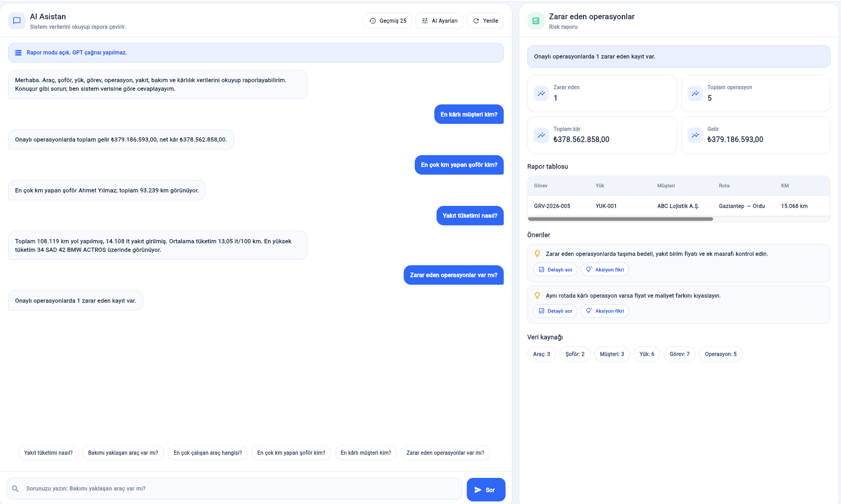
Task: Click the Rapor tablosu heading
Action: [547, 166]
